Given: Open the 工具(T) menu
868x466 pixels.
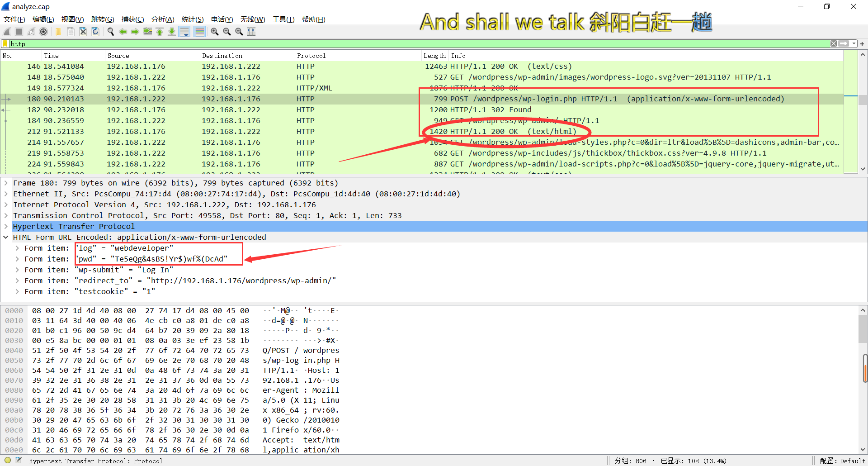Looking at the screenshot, I should click(x=283, y=19).
